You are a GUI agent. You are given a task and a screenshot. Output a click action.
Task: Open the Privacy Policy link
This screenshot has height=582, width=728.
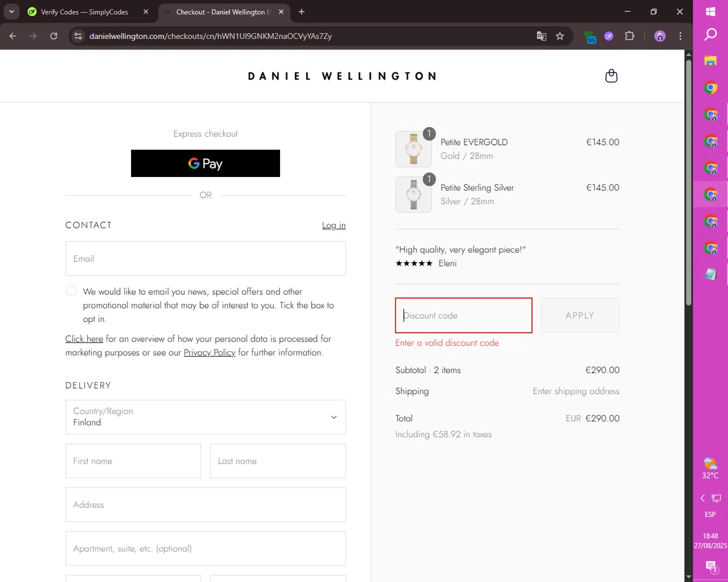coord(210,353)
